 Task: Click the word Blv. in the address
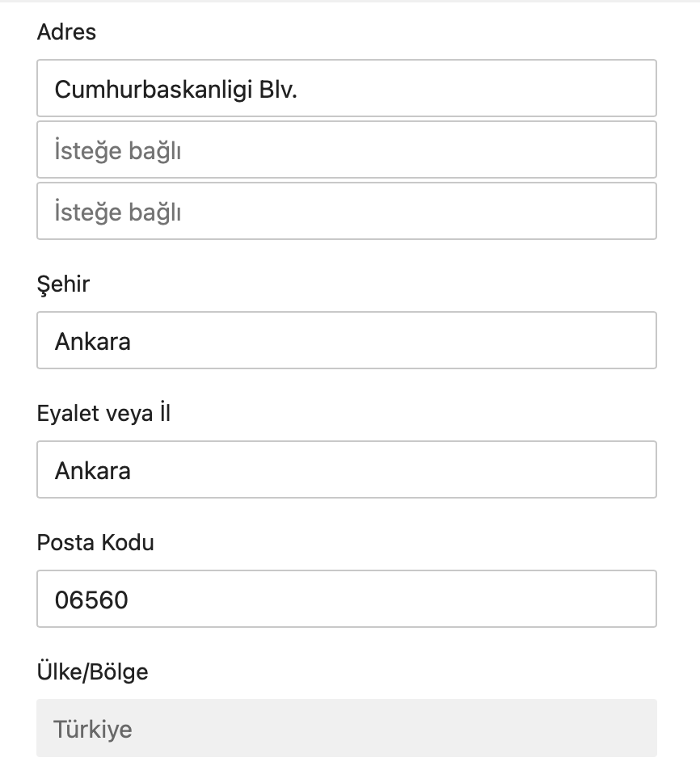(x=278, y=89)
